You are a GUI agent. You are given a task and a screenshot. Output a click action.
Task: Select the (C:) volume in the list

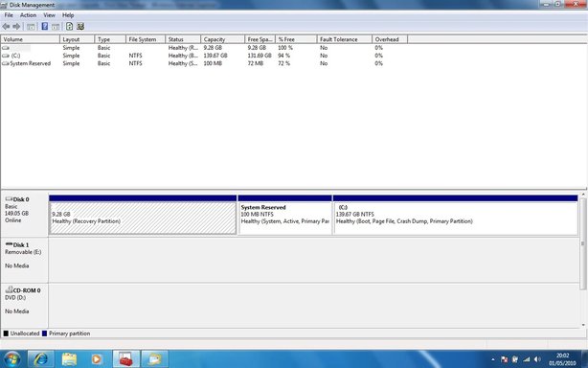pyautogui.click(x=15, y=56)
